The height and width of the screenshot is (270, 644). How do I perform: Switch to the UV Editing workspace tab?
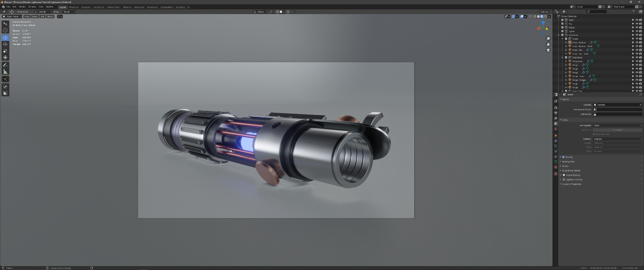(x=99, y=7)
